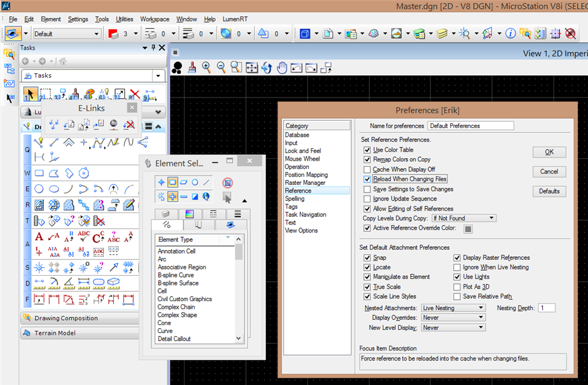Click Clear selection red icon in Element Selection
The height and width of the screenshot is (385, 588).
click(227, 182)
